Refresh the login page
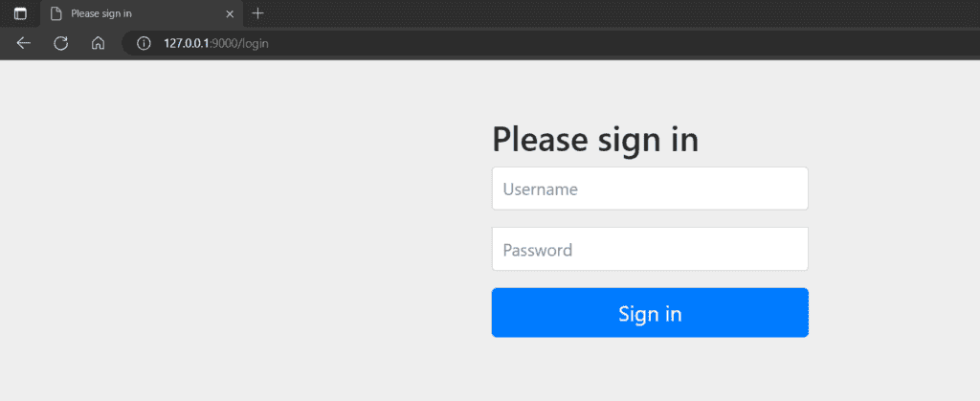The image size is (980, 401). [x=60, y=43]
